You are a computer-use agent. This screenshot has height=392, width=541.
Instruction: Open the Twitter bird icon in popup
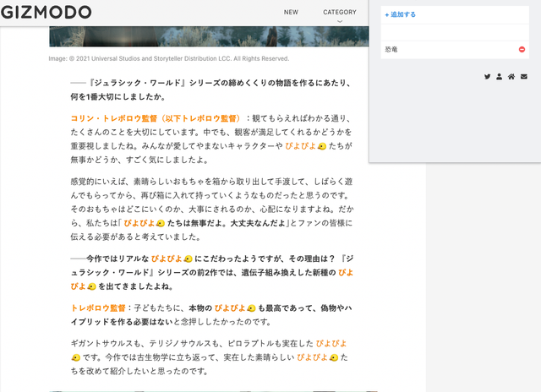pyautogui.click(x=487, y=77)
